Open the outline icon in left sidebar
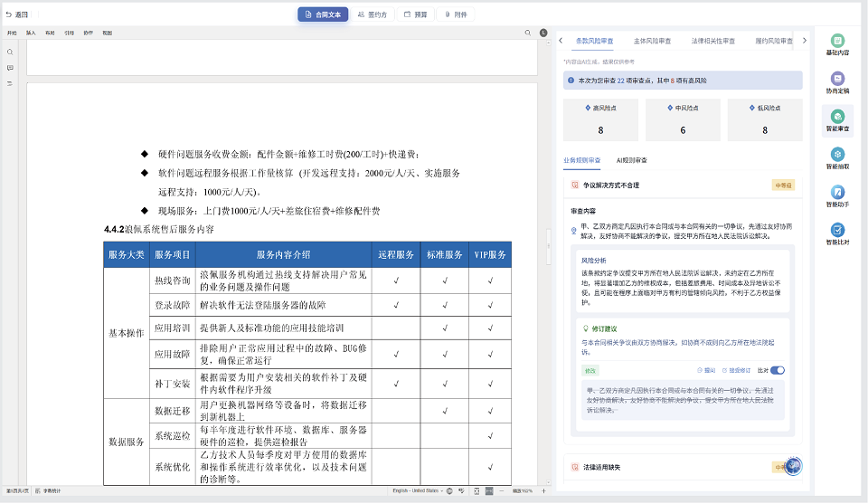This screenshot has height=504, width=868. click(x=10, y=83)
